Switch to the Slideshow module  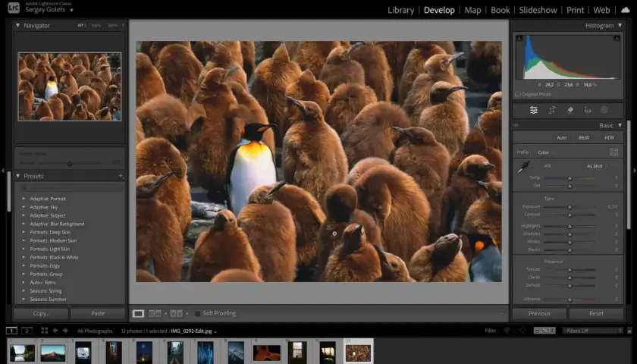538,10
